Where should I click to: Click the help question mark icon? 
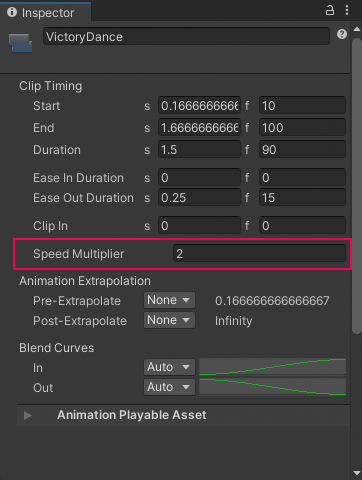[342, 34]
